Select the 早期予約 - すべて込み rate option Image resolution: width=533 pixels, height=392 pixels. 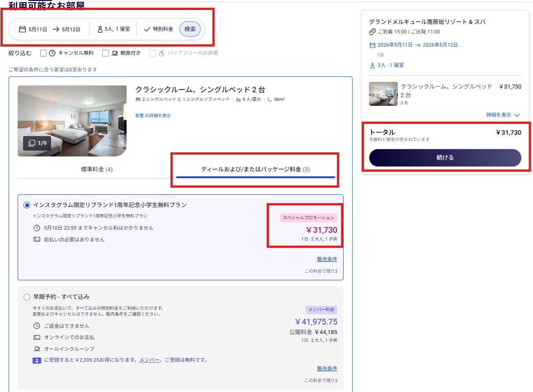(27, 297)
